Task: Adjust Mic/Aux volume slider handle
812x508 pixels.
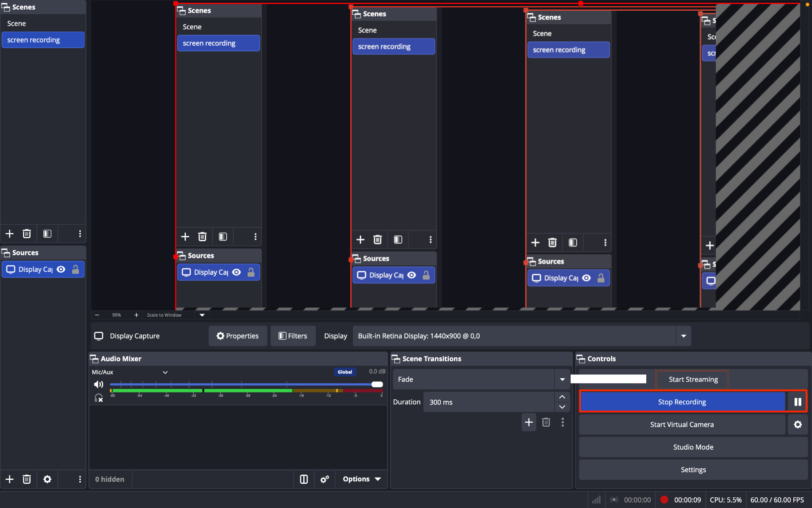Action: pyautogui.click(x=377, y=384)
